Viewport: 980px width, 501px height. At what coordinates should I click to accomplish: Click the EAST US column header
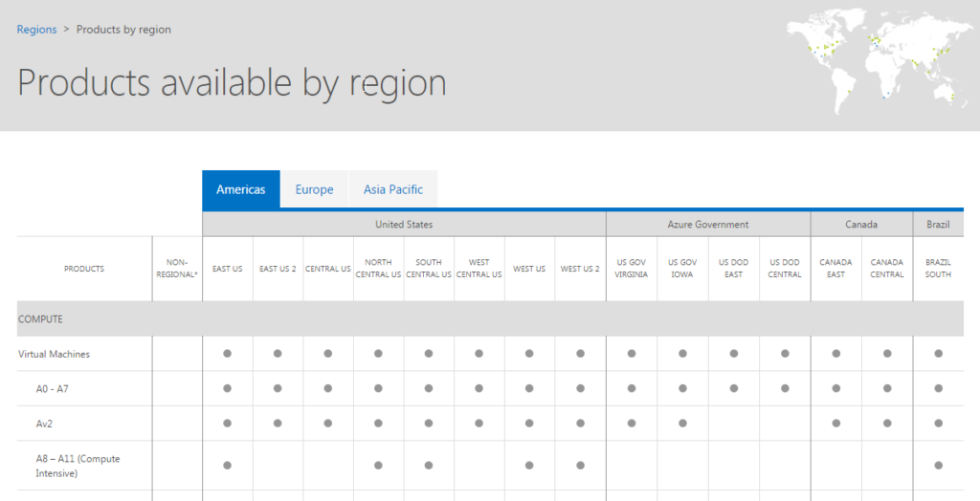tap(228, 269)
